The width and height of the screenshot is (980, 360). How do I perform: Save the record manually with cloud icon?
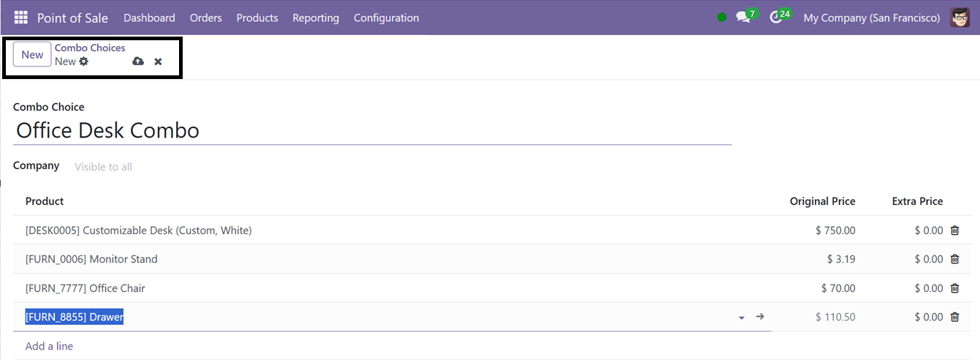pos(137,61)
